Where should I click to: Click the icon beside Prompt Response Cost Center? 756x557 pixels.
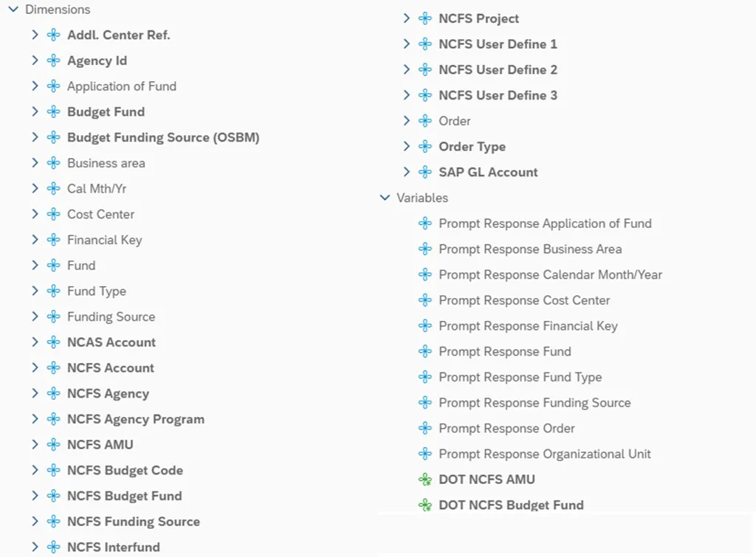[x=425, y=300]
